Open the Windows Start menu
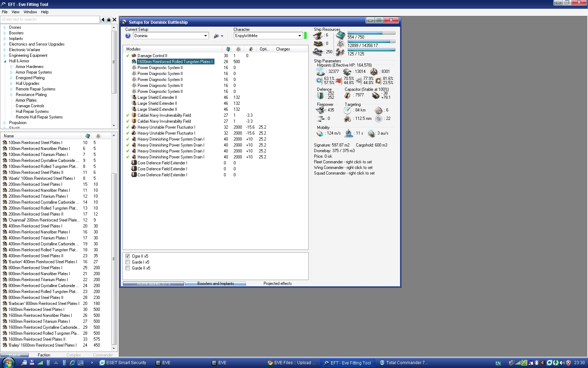 8,363
